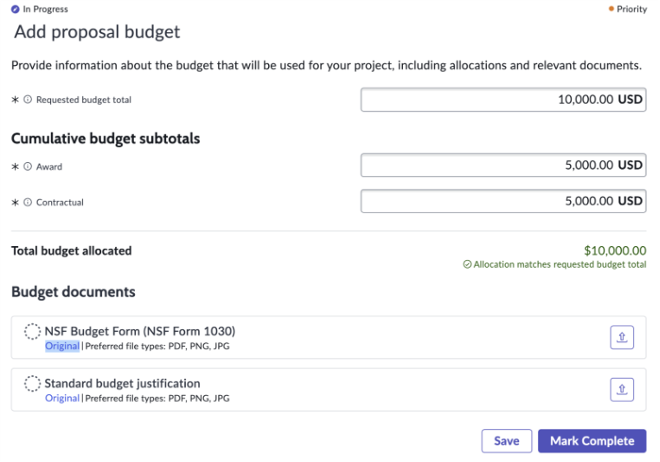Click the Total budget allocated label
The width and height of the screenshot is (660, 462).
point(72,251)
